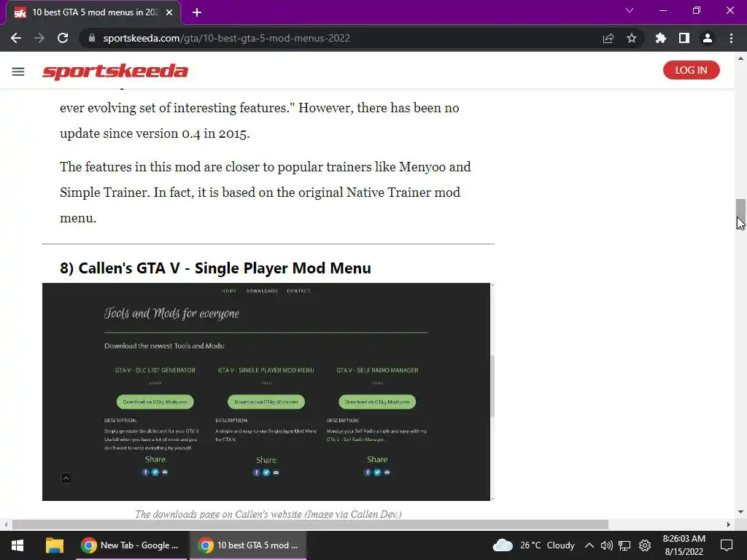Click the padlock site info icon

coord(92,38)
